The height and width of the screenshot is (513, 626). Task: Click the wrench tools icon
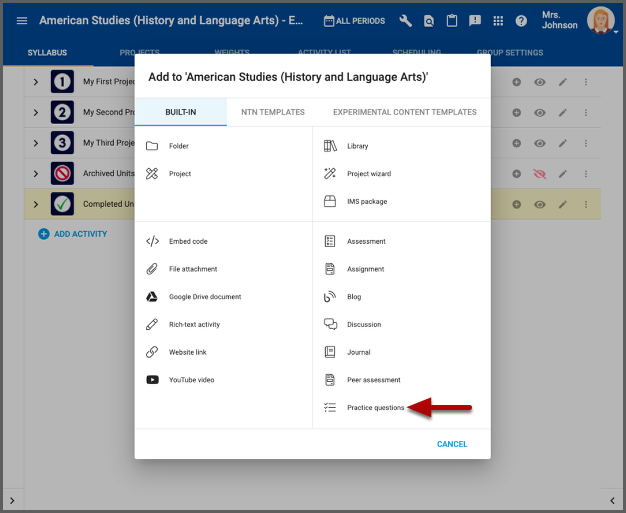coord(405,21)
